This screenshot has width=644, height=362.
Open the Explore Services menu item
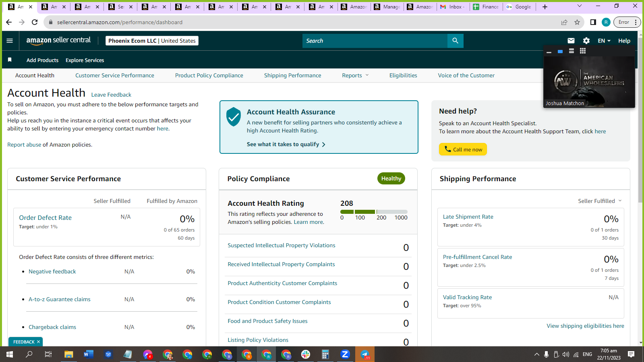click(x=85, y=60)
